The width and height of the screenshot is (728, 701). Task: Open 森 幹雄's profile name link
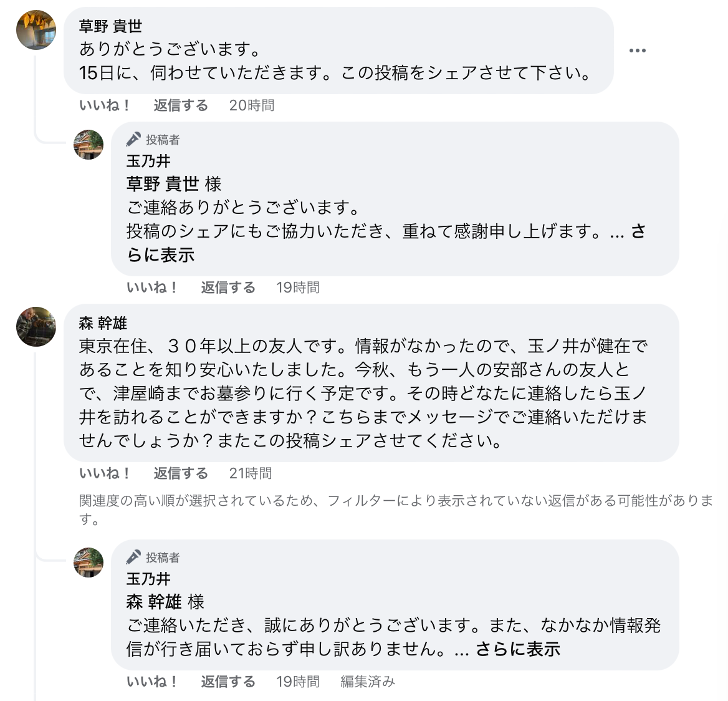click(x=103, y=323)
